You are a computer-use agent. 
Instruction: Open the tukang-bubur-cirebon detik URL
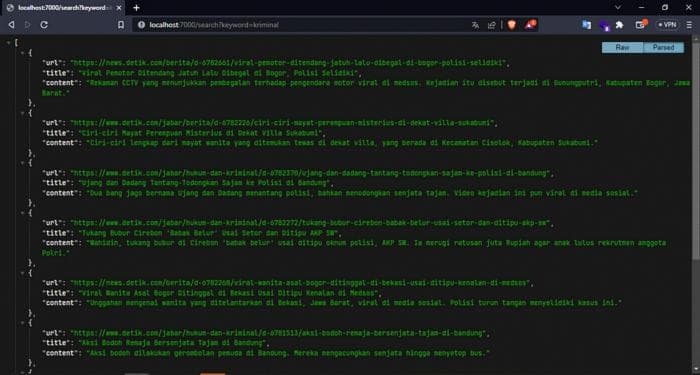pyautogui.click(x=311, y=223)
